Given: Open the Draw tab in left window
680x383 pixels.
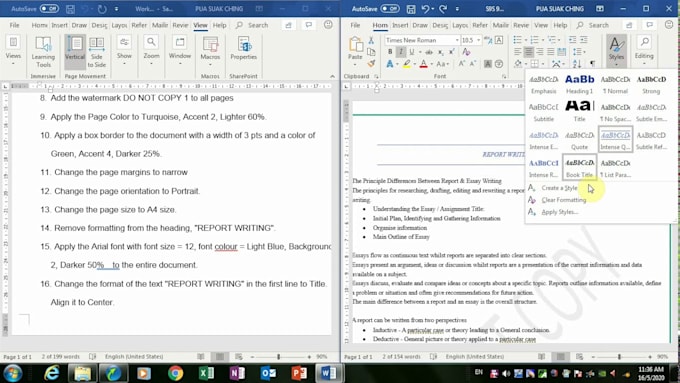Looking at the screenshot, I should coord(79,25).
